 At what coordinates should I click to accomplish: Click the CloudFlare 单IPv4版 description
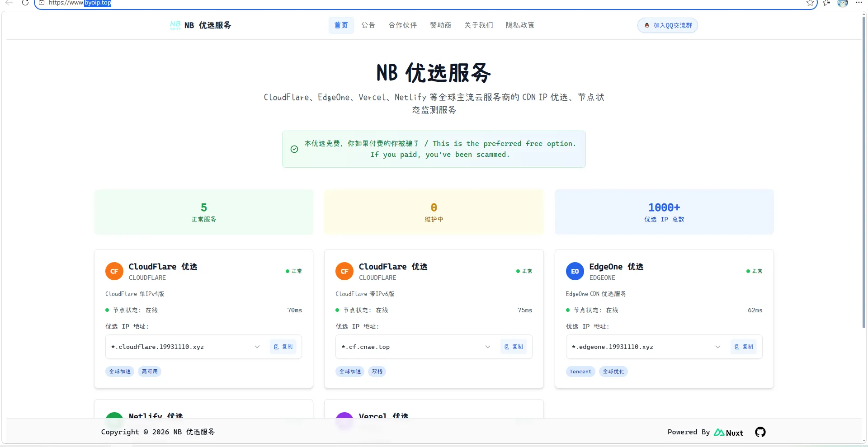[x=135, y=294]
